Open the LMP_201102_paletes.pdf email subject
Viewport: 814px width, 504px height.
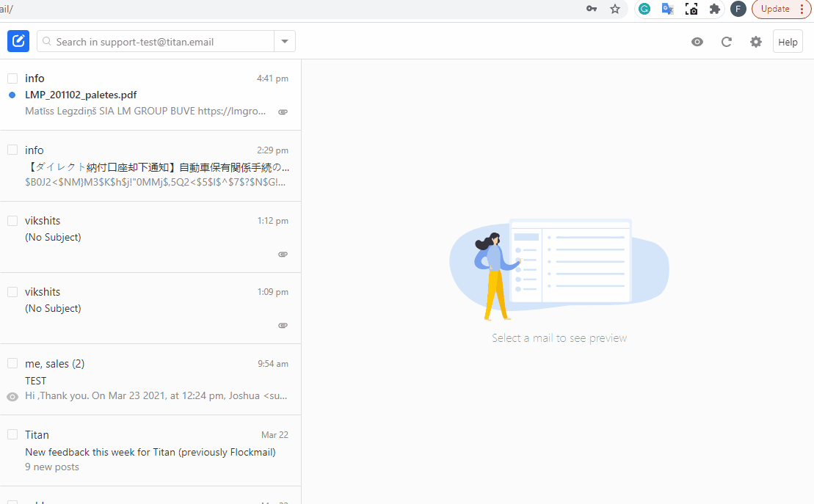(81, 95)
